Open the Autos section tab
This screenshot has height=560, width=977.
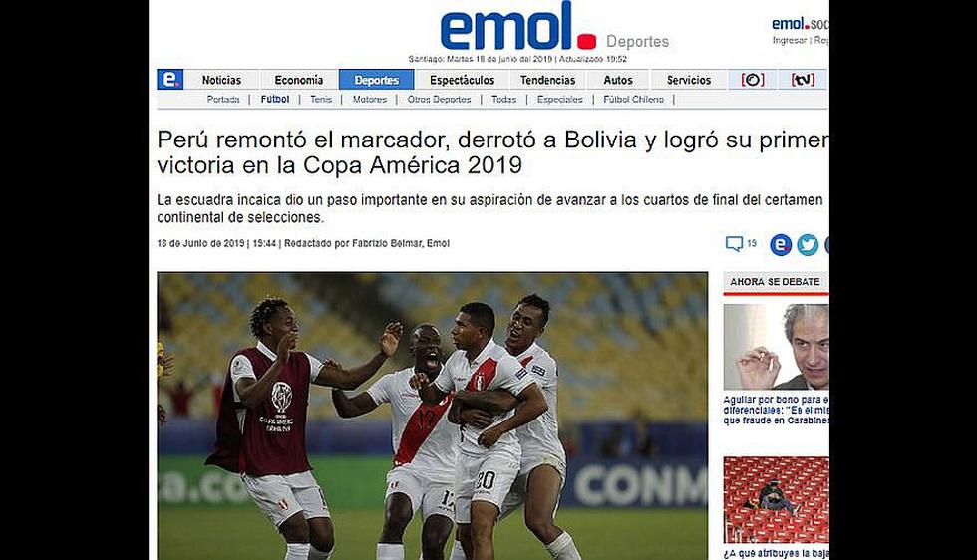click(617, 80)
